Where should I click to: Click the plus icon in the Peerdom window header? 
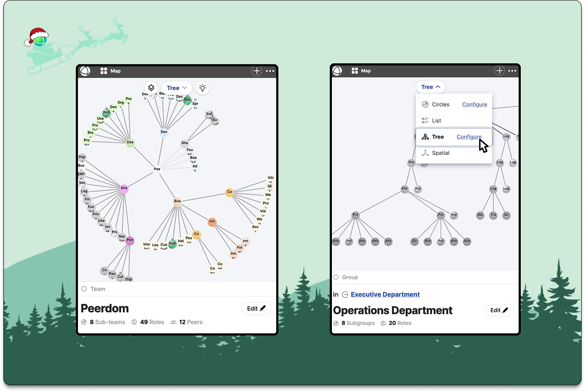pos(256,71)
